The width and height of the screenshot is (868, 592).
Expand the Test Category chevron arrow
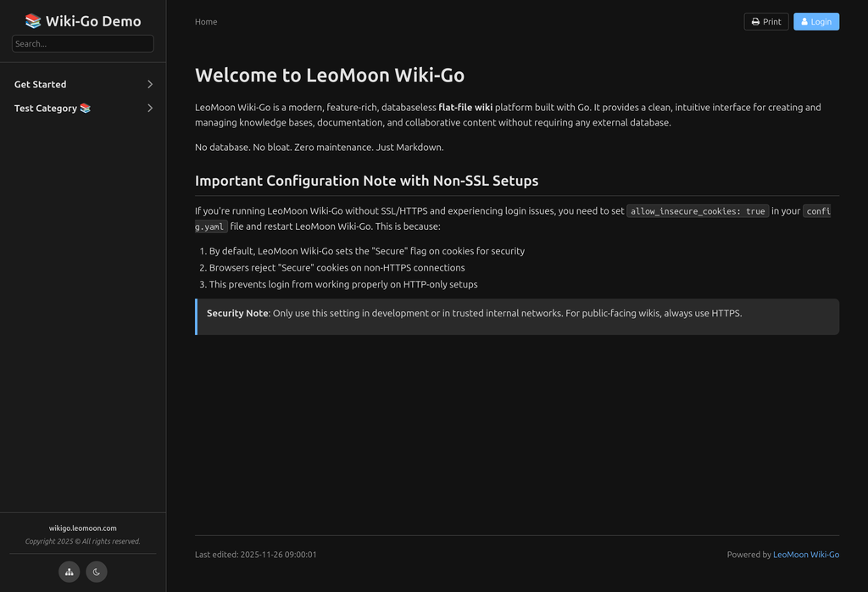click(150, 108)
